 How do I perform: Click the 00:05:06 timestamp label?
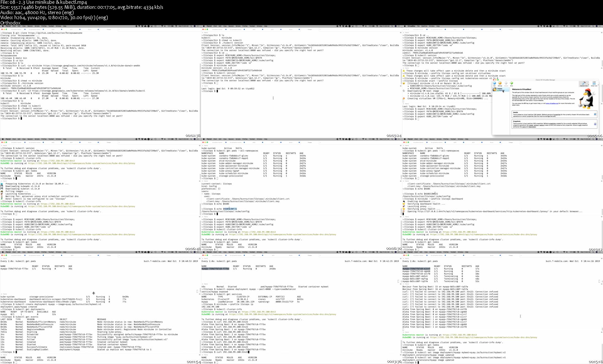tap(595, 136)
